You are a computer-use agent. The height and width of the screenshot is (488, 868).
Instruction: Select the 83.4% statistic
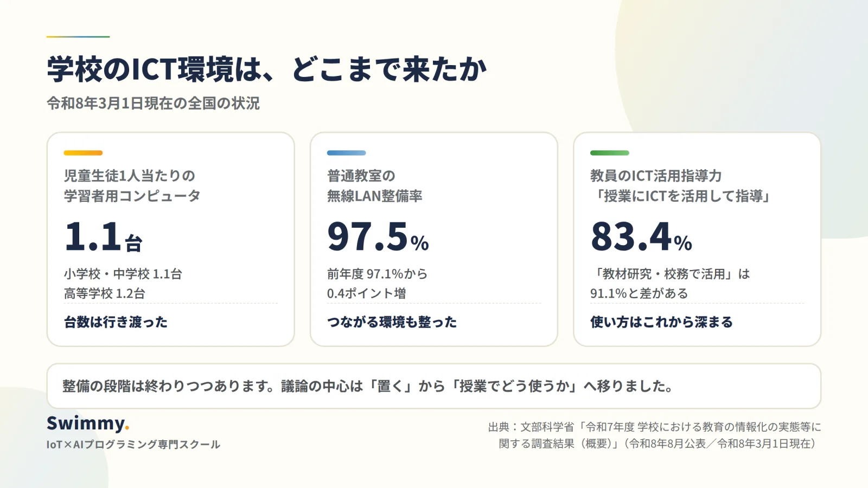(641, 236)
